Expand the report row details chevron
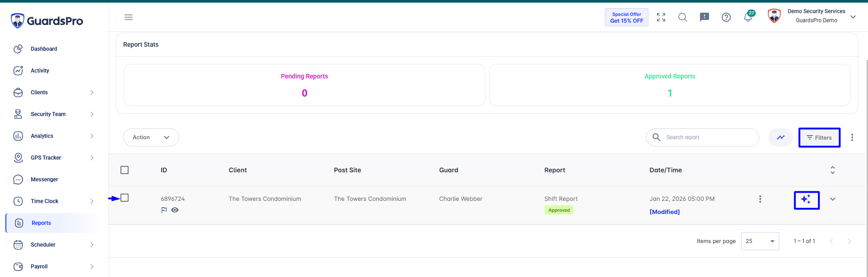Screen dimensions: 868x277 coord(832,199)
